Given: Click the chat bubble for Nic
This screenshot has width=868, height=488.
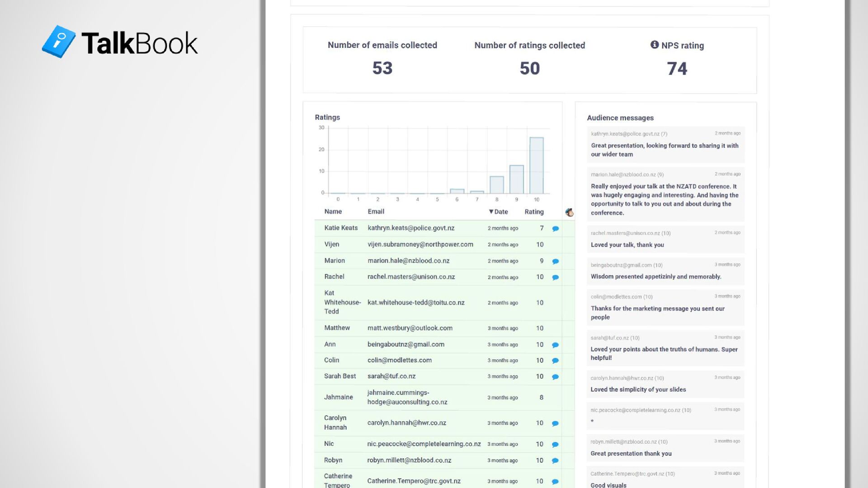Looking at the screenshot, I should 556,445.
